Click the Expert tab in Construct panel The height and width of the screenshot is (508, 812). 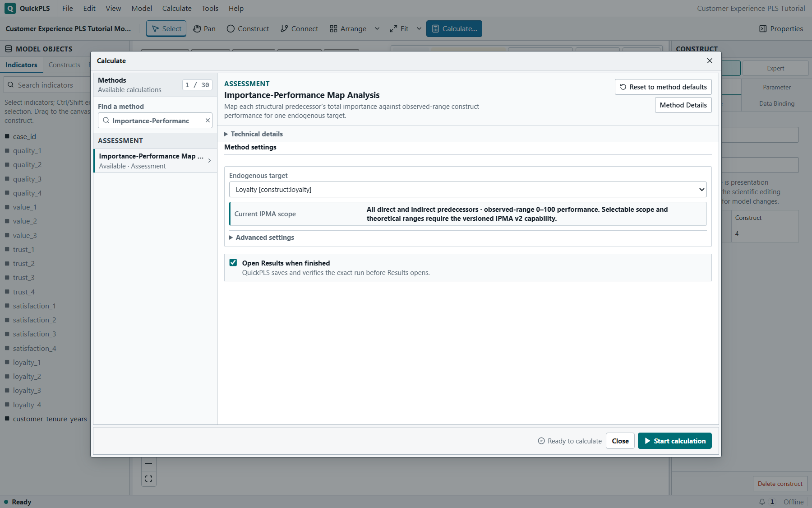775,68
